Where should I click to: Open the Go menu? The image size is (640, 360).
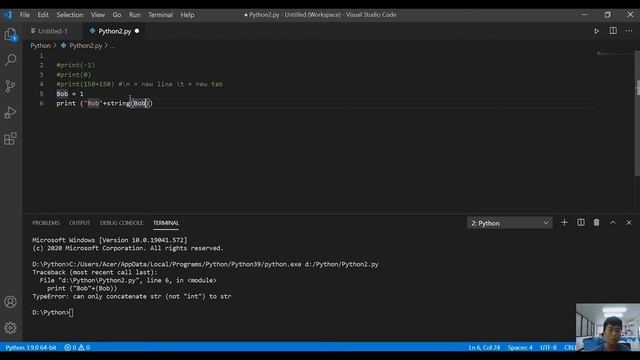pos(117,15)
